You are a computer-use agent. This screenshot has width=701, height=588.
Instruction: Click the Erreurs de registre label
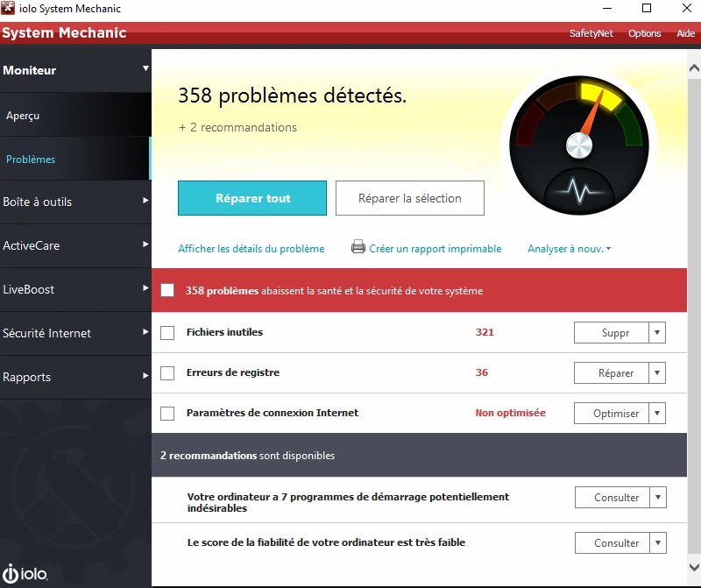[233, 372]
